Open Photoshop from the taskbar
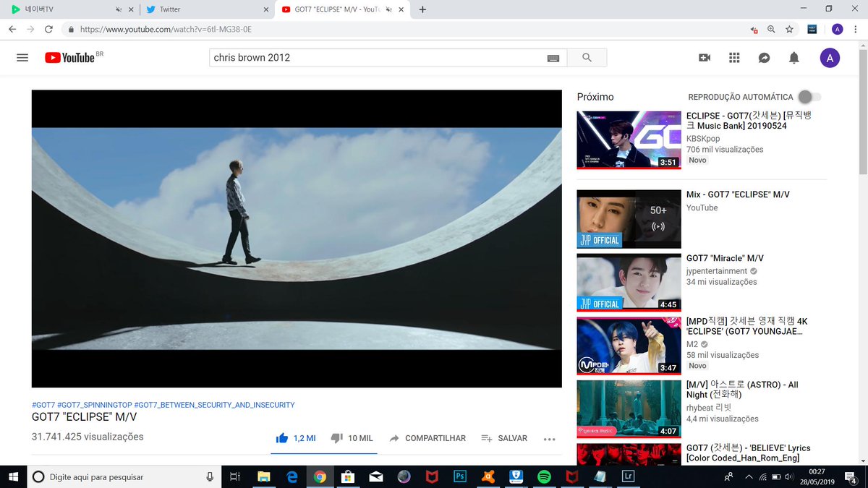868x488 pixels. point(459,476)
